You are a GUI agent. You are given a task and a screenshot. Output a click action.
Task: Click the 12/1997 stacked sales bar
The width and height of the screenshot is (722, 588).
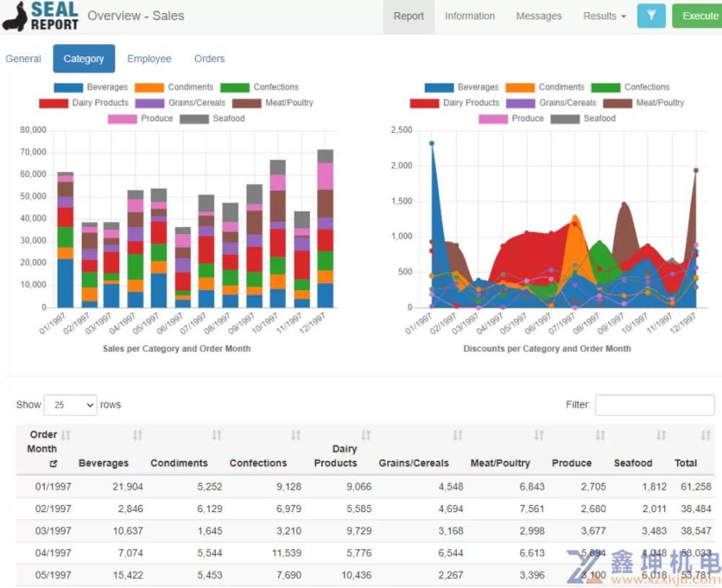point(325,228)
